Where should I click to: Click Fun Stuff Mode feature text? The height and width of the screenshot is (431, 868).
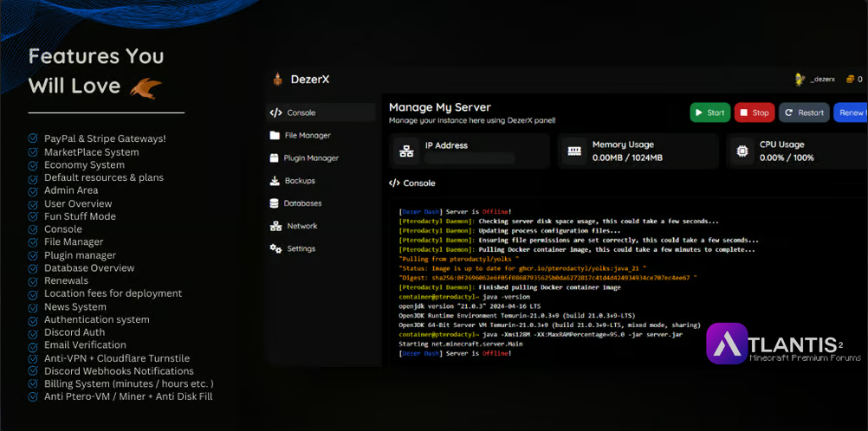click(x=80, y=216)
